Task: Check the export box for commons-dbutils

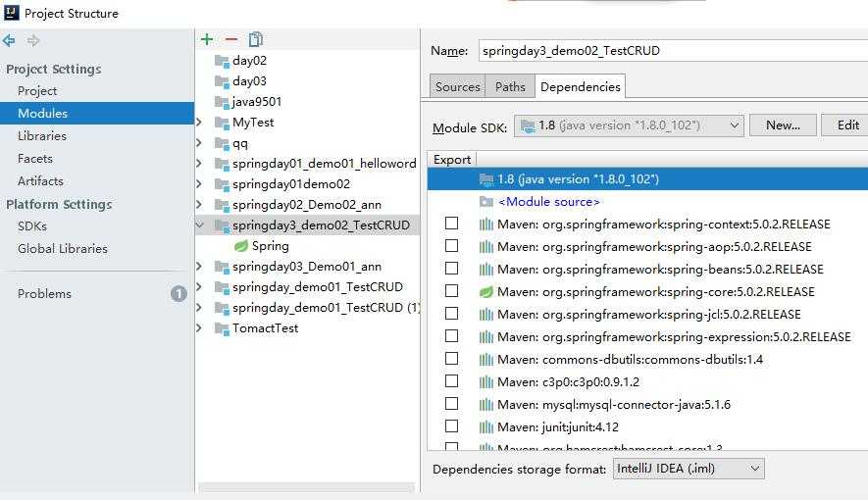Action: (x=452, y=359)
